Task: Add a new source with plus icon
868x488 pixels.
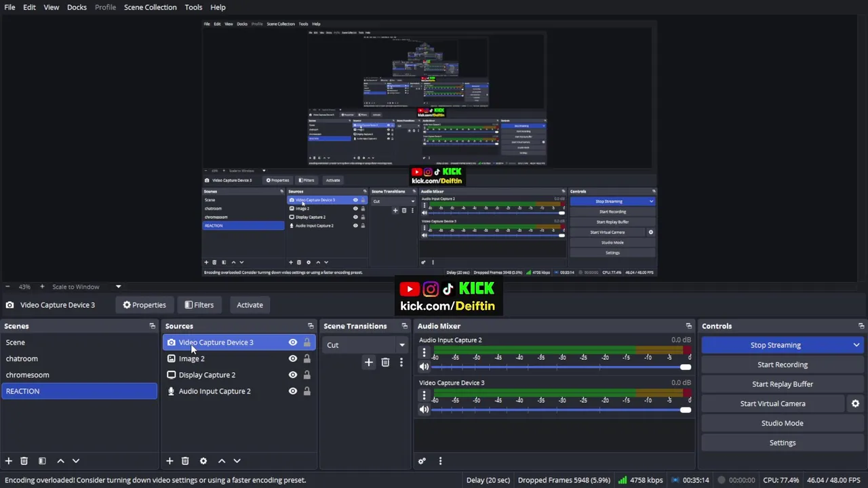Action: pos(170,461)
